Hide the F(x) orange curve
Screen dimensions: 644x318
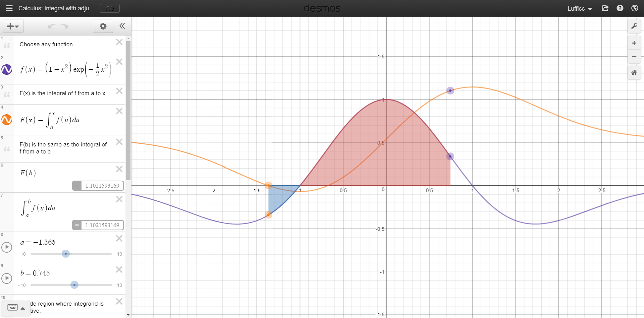click(x=7, y=120)
